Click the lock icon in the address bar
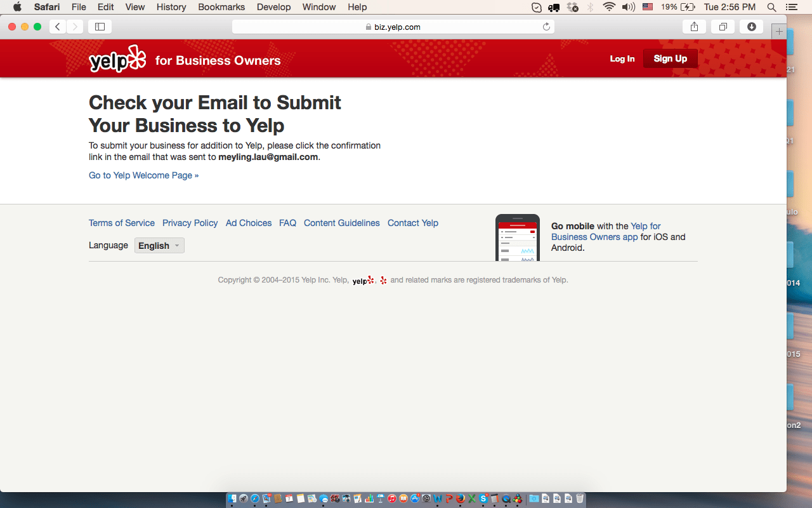The height and width of the screenshot is (508, 812). (368, 27)
